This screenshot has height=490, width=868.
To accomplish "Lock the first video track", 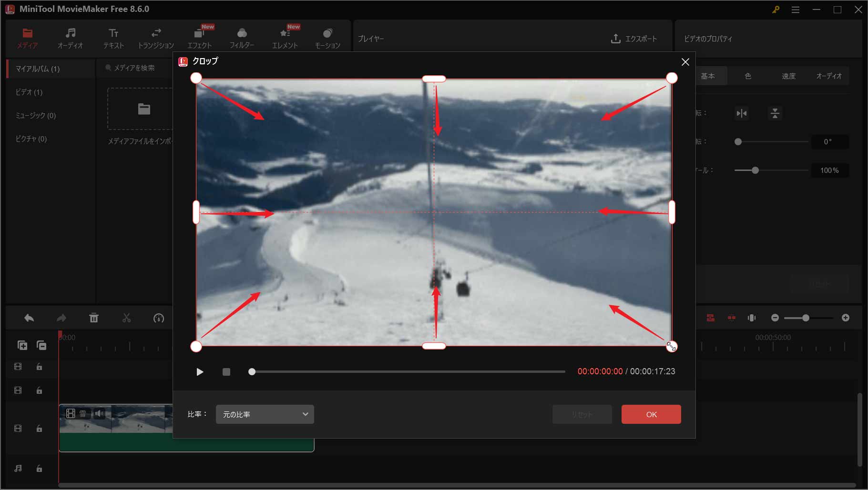I will click(x=39, y=367).
